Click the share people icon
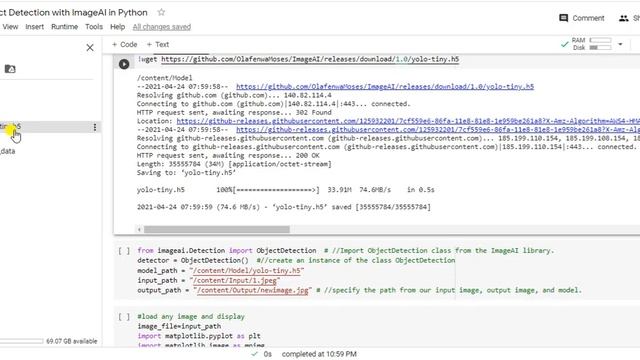Image resolution: width=640 pixels, height=360 pixels. [x=624, y=18]
